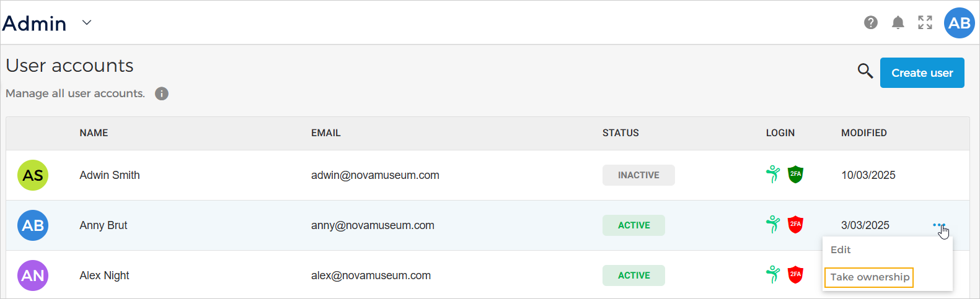
Task: Select Edit from the context menu
Action: 841,250
